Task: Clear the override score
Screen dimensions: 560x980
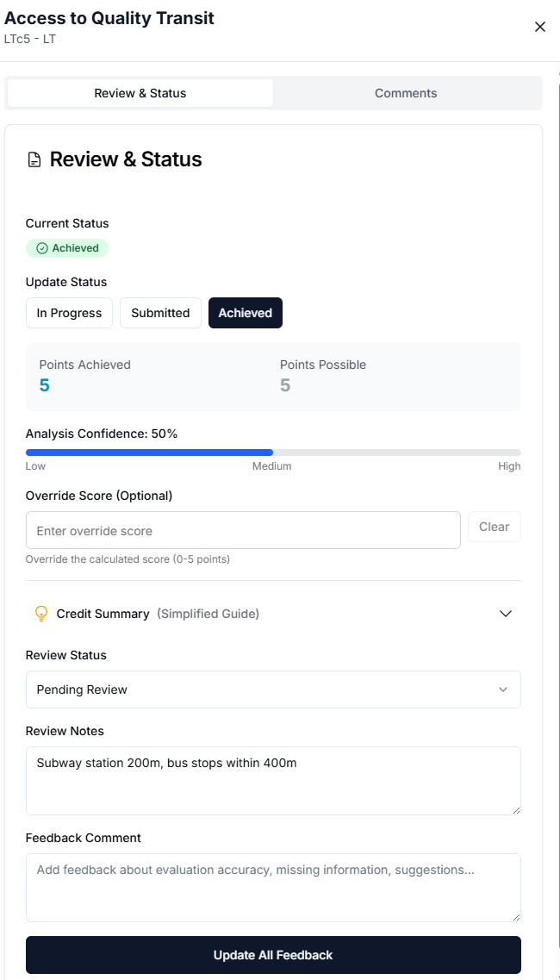Action: 494,527
